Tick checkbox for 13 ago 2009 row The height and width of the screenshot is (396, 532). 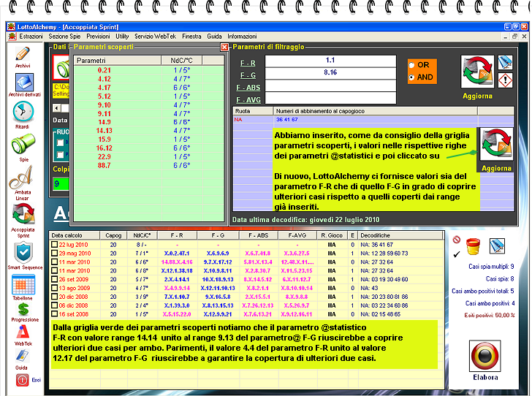tap(54, 288)
